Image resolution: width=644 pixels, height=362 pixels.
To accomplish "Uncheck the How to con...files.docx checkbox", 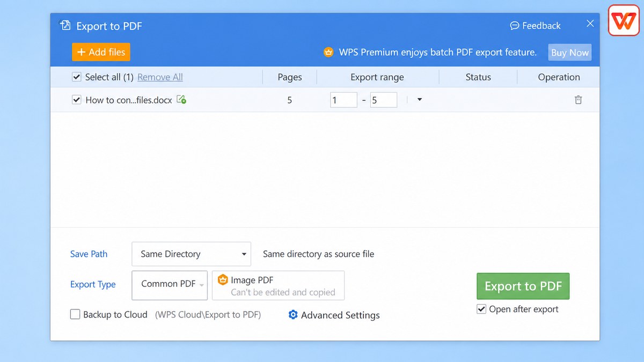I will 76,100.
